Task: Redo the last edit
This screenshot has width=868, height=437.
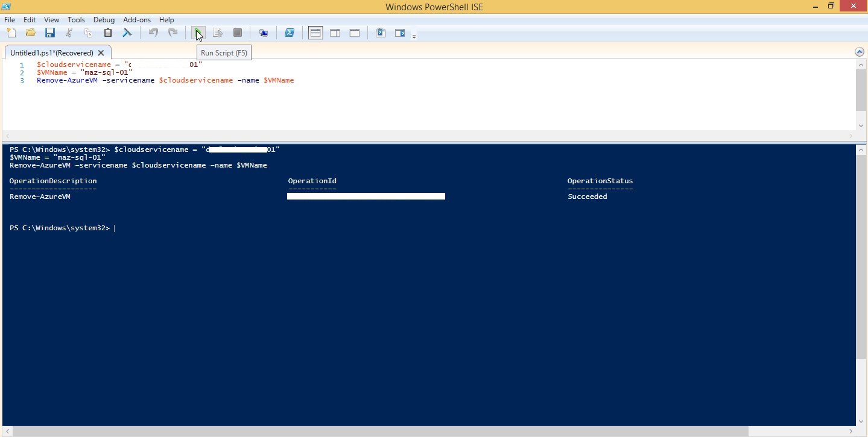Action: 173,33
